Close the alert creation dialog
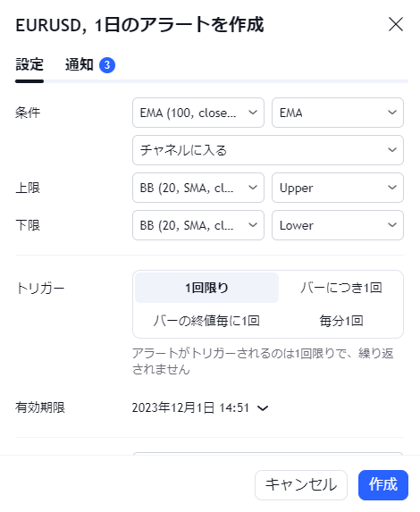Screen dimensions: 420x512 396,24
